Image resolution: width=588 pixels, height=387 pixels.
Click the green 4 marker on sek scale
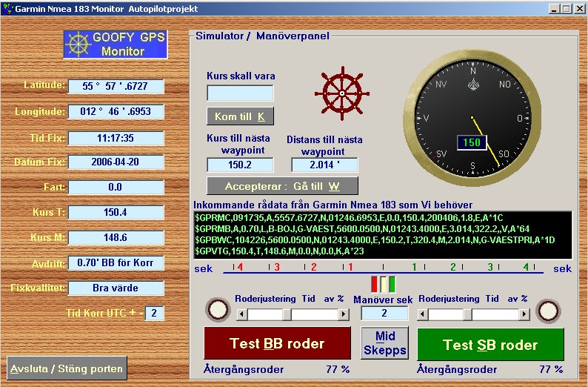click(x=526, y=267)
